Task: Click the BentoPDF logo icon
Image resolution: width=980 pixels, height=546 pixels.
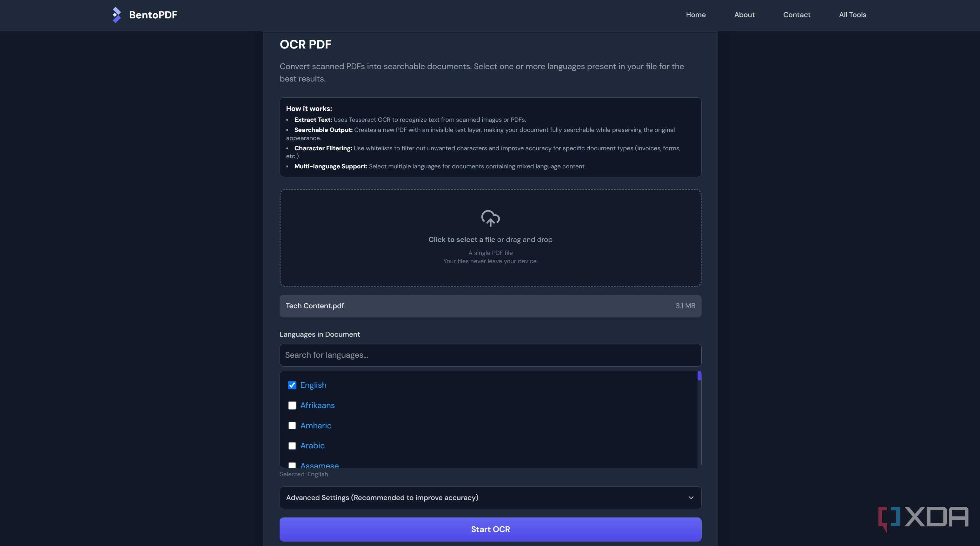Action: pyautogui.click(x=116, y=15)
